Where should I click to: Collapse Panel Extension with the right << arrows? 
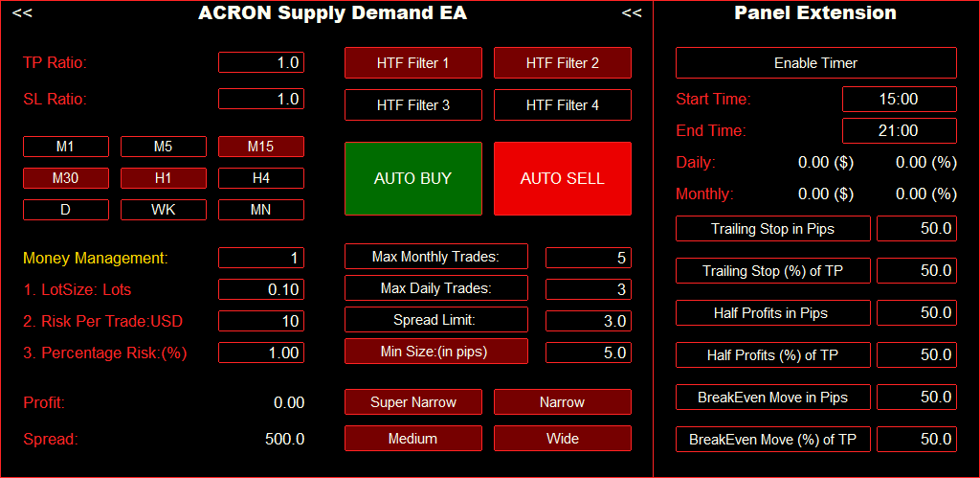click(x=632, y=12)
